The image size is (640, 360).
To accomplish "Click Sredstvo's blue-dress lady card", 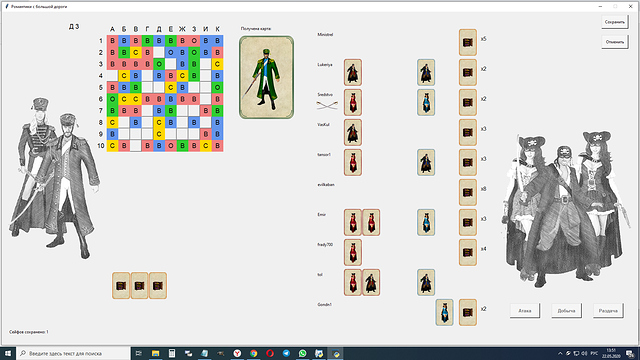I will [x=426, y=102].
